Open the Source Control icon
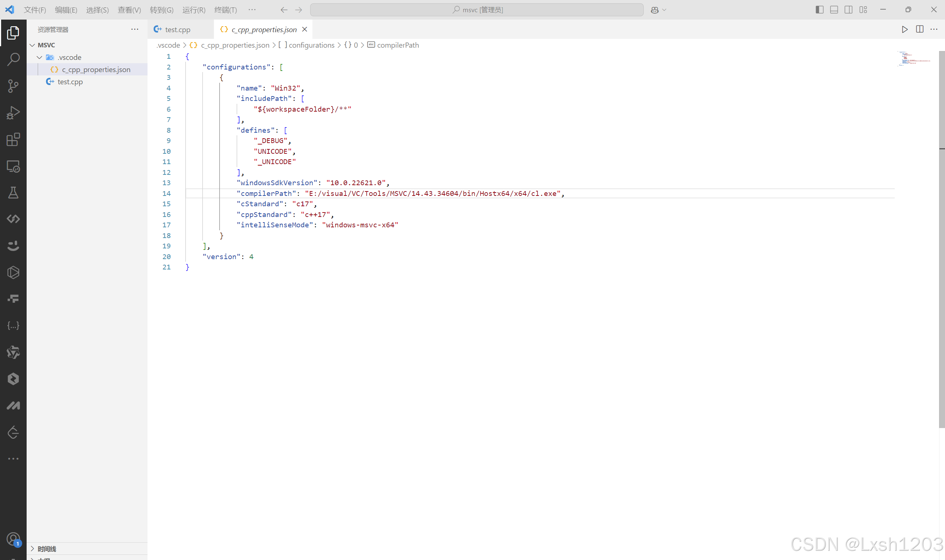Image resolution: width=945 pixels, height=560 pixels. [13, 86]
